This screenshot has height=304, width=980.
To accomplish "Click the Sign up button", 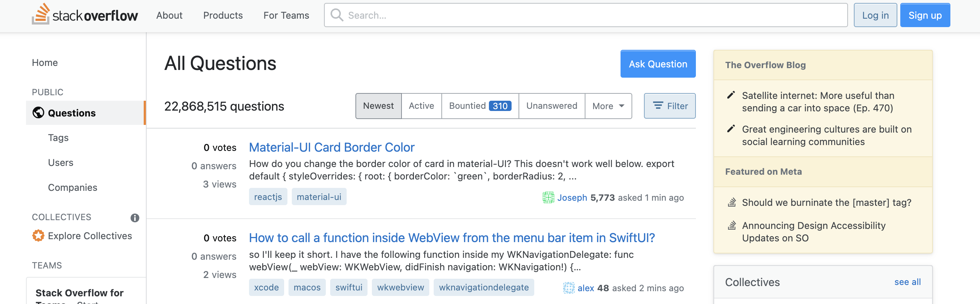I will [x=925, y=15].
